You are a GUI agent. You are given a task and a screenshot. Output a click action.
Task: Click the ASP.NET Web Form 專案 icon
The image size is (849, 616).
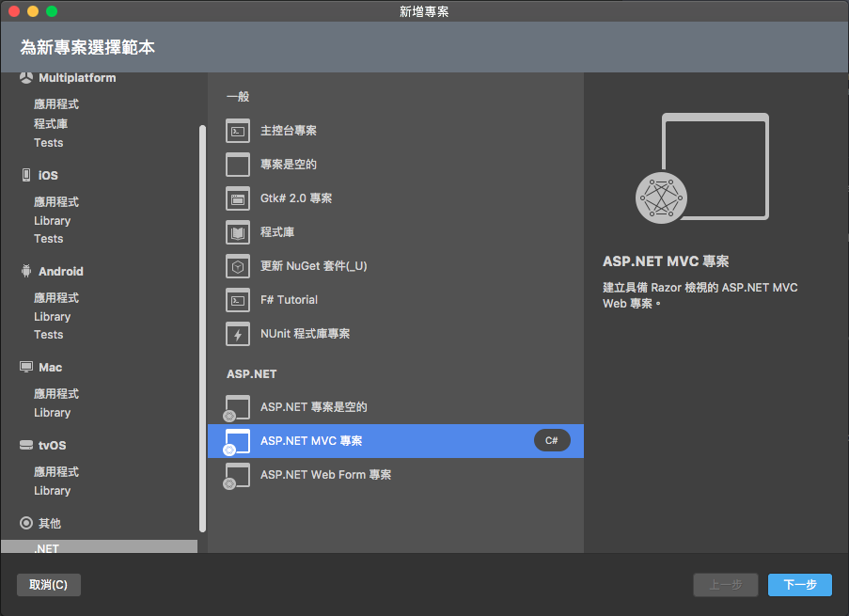(x=237, y=476)
